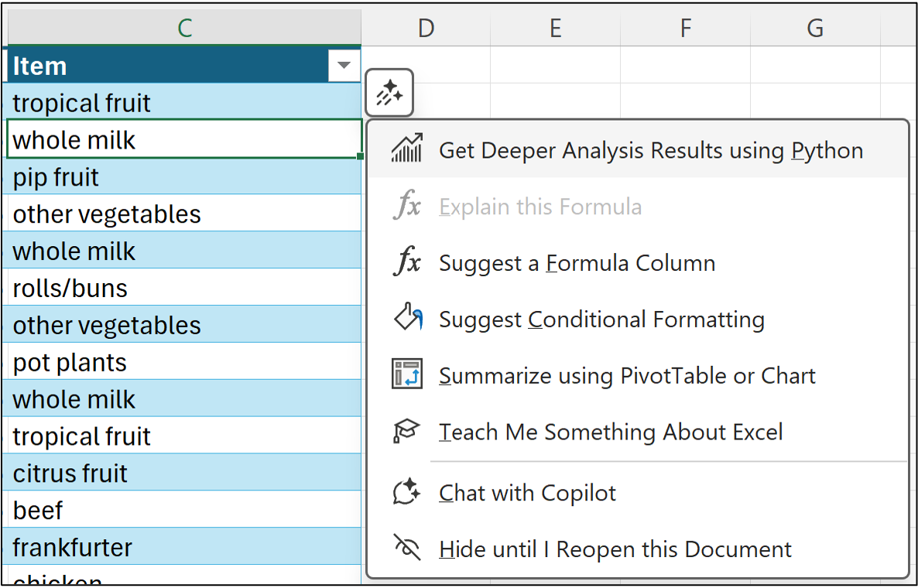Image resolution: width=918 pixels, height=588 pixels.
Task: Click the crossed-out eye Hide icon
Action: 407,549
